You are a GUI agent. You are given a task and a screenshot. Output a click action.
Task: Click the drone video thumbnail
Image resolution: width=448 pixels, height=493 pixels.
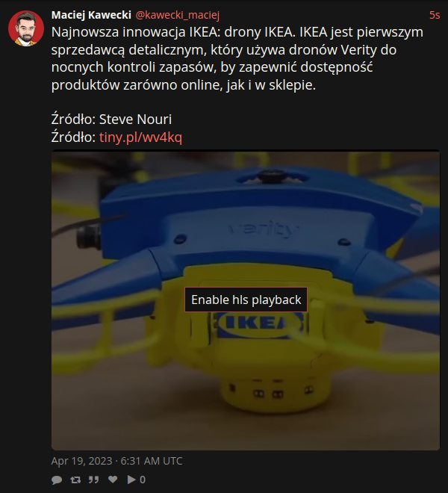point(246,300)
